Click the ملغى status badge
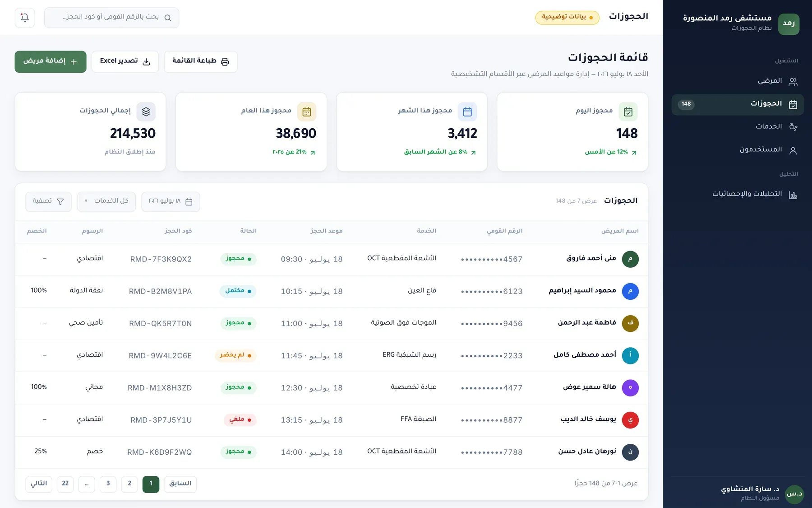 (x=240, y=420)
